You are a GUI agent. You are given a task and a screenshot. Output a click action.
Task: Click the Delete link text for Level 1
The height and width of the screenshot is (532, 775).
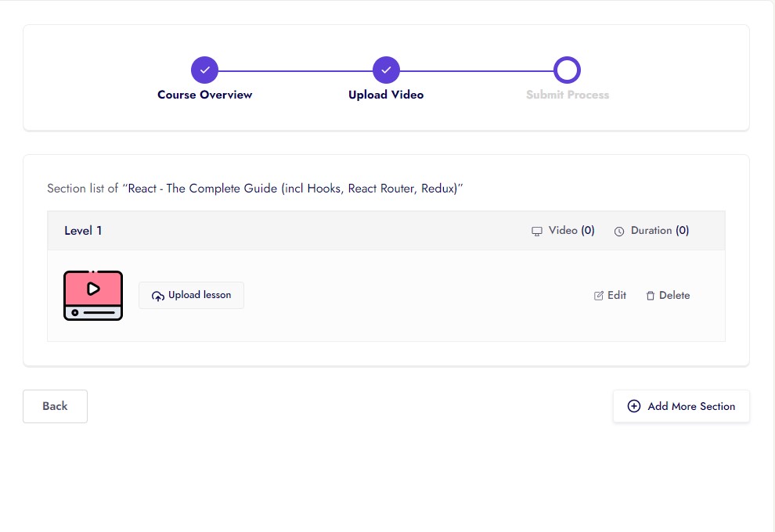(x=674, y=295)
